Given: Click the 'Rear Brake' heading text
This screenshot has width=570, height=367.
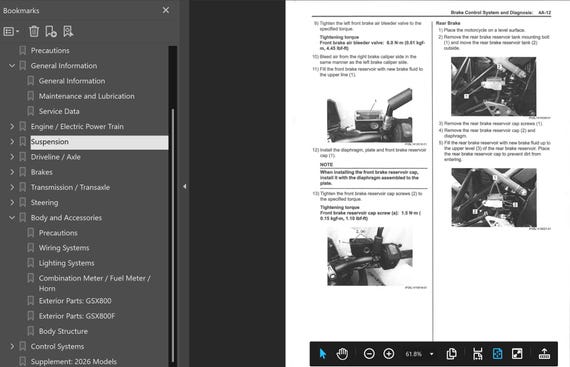Looking at the screenshot, I should (x=448, y=23).
